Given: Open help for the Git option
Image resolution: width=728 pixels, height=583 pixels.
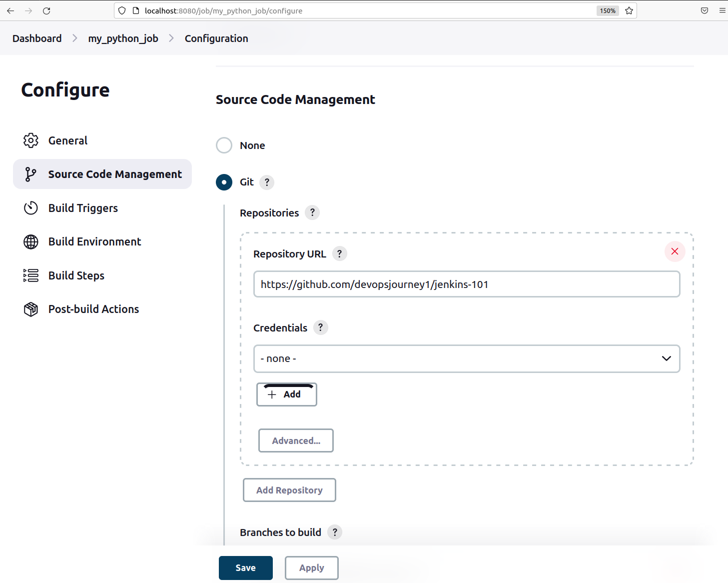Looking at the screenshot, I should [x=267, y=182].
